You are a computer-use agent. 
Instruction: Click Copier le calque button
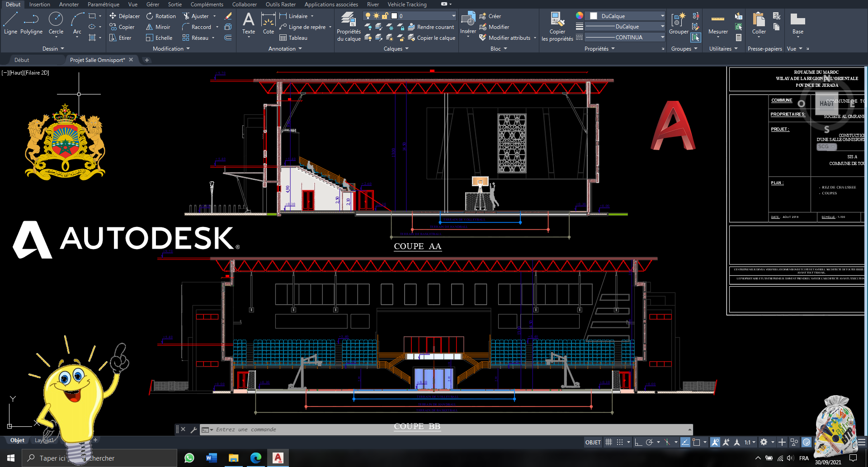tap(432, 38)
